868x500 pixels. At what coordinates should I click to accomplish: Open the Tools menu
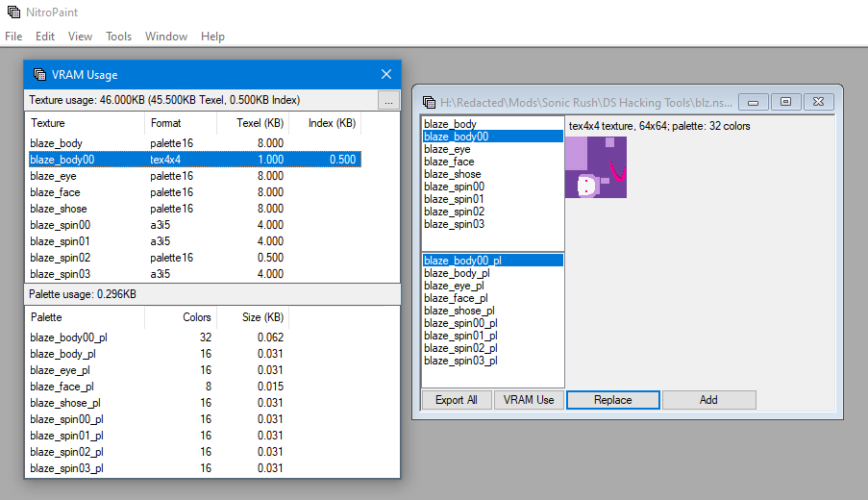[x=118, y=37]
